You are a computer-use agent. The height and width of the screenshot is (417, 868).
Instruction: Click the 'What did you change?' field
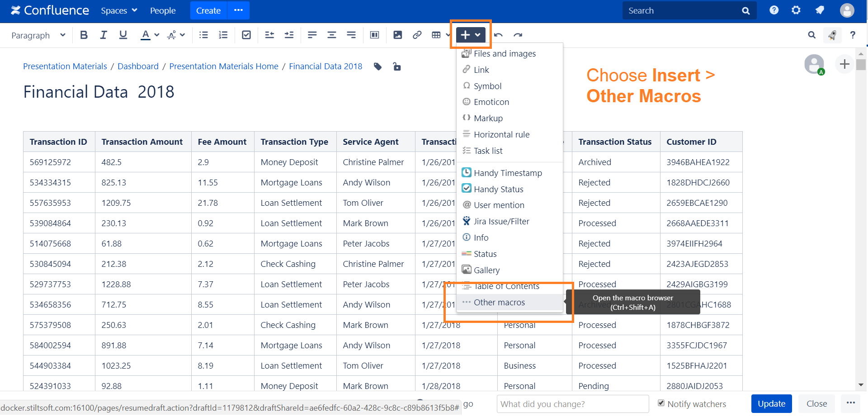[x=572, y=404]
